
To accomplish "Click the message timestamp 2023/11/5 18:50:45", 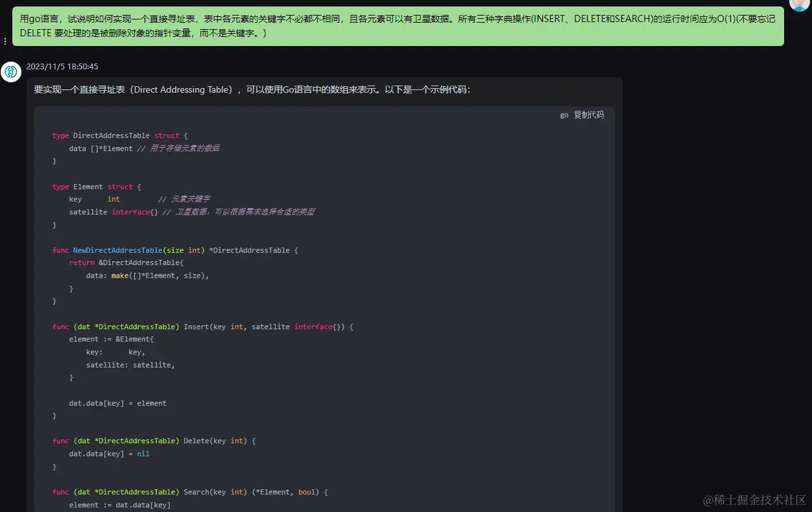I will (63, 66).
